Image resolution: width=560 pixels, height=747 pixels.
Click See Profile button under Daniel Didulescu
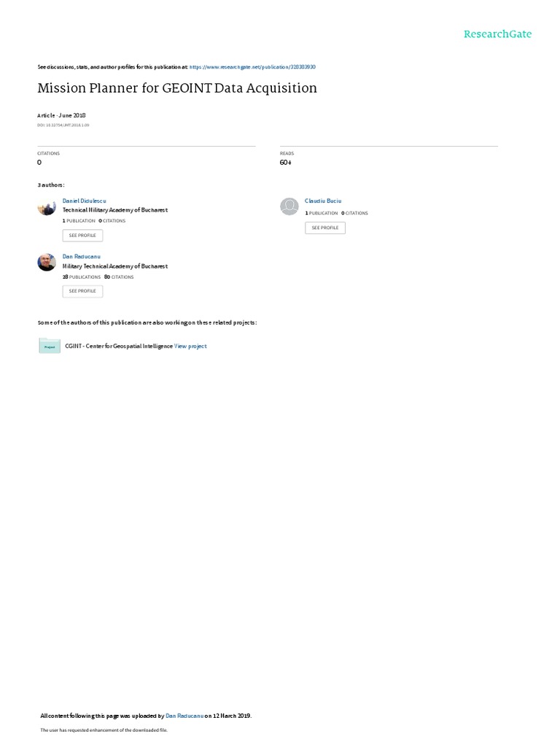coord(82,236)
